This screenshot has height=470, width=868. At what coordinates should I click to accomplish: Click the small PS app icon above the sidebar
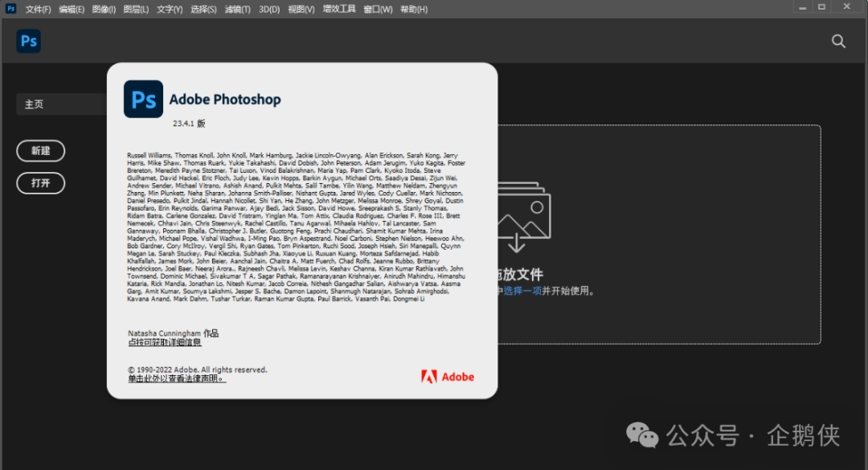[x=28, y=40]
